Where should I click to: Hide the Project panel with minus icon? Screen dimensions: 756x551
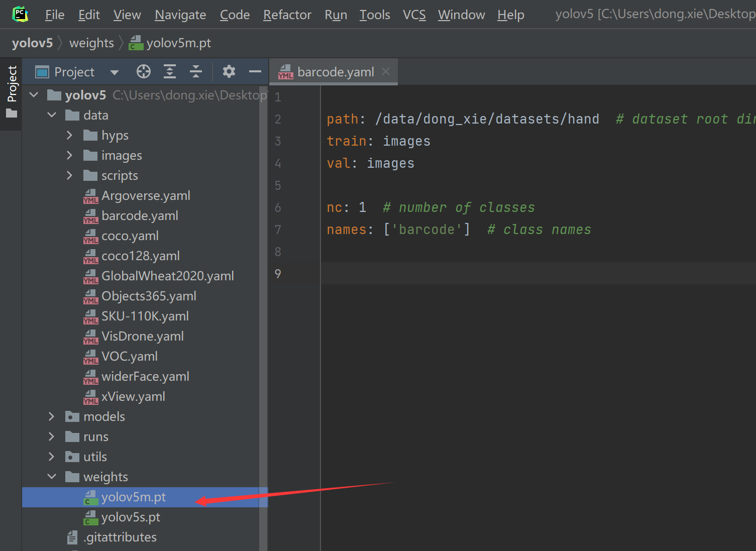(x=255, y=72)
